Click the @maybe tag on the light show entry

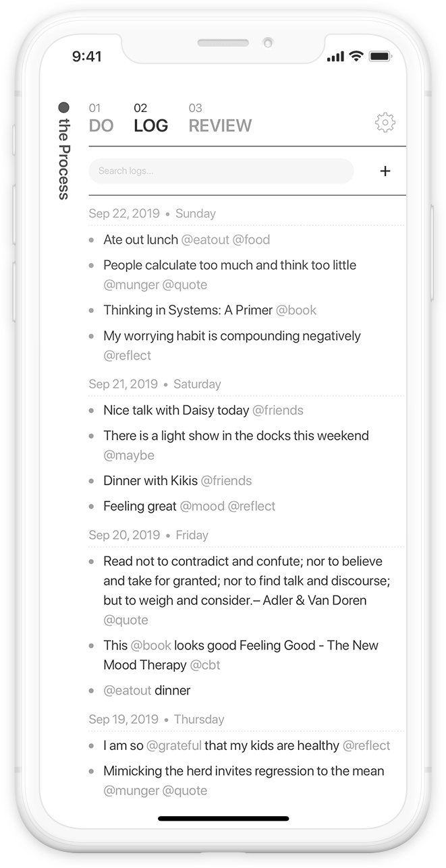click(128, 455)
